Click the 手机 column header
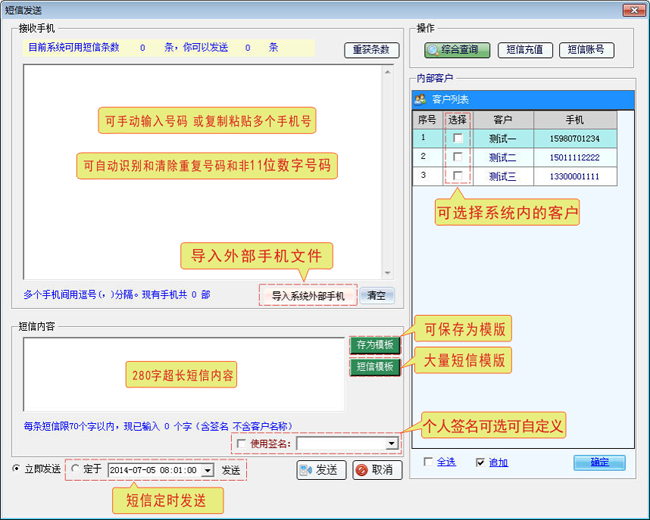 [x=574, y=119]
